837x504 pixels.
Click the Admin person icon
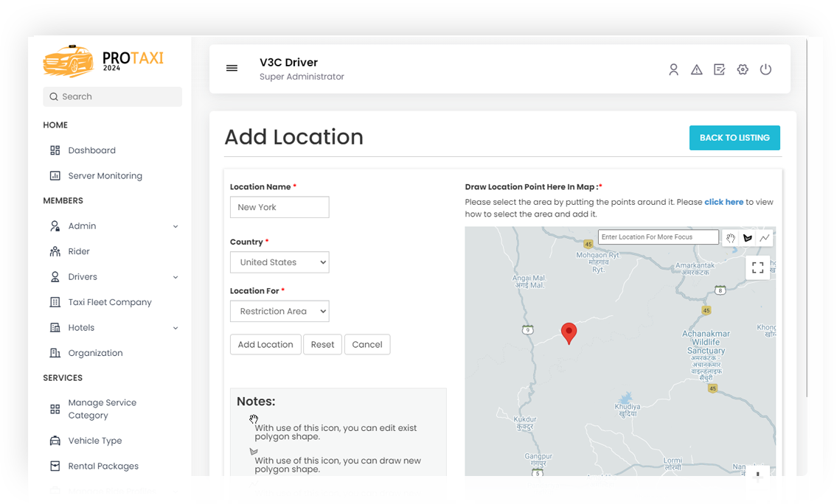pos(55,226)
